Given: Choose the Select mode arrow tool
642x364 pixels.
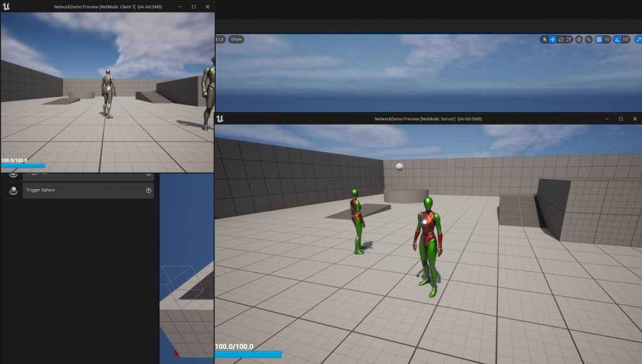Looking at the screenshot, I should (x=544, y=39).
